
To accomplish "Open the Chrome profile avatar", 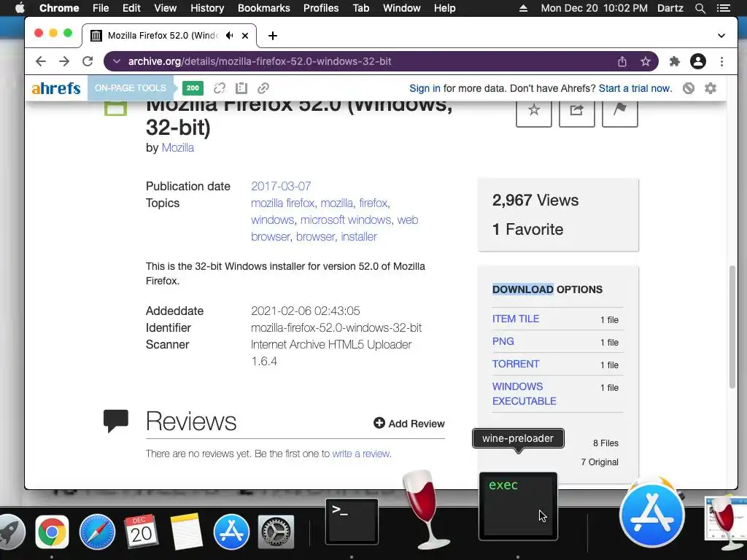I will point(698,61).
